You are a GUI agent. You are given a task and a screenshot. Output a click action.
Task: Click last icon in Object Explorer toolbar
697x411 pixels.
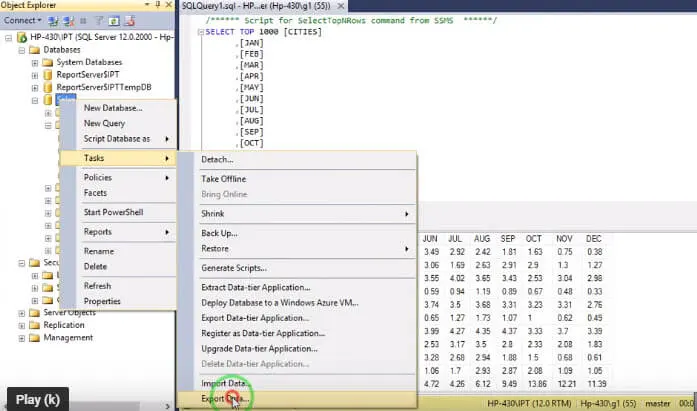click(129, 21)
